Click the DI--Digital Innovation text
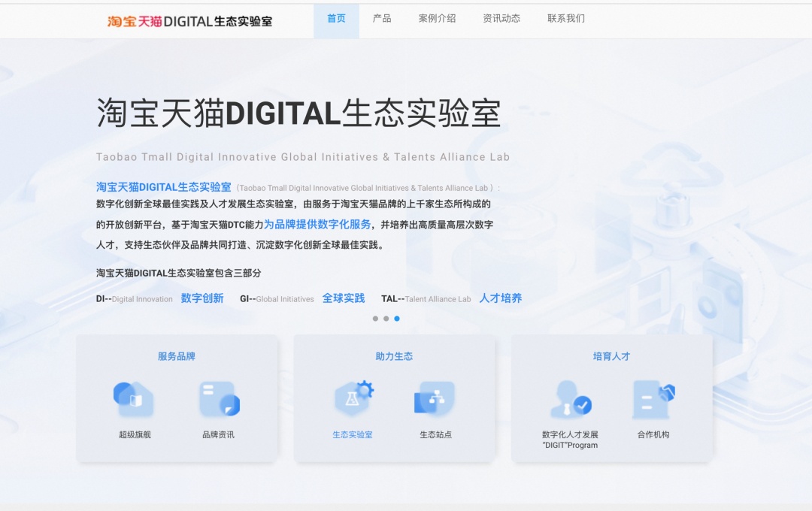Screen dimensions: 812x511 (x=134, y=299)
